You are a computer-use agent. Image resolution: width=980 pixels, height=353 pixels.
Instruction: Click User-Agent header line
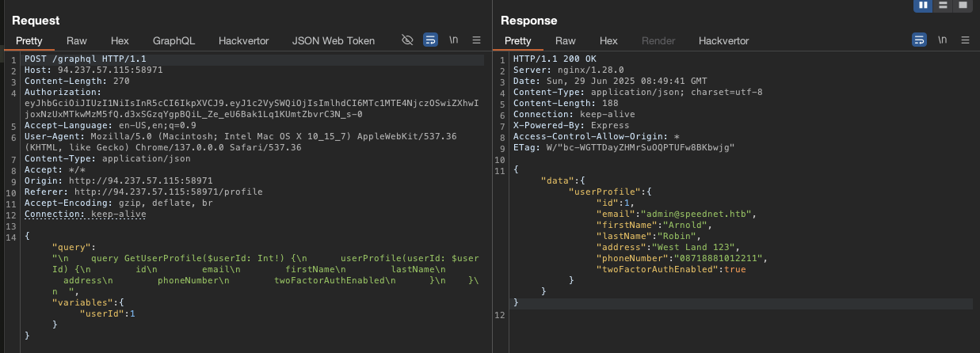point(241,142)
